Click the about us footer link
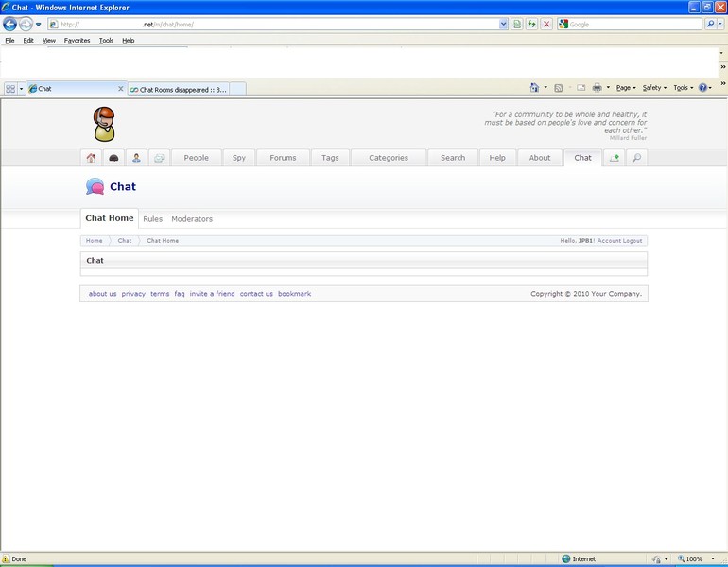The height and width of the screenshot is (567, 728). [x=103, y=294]
